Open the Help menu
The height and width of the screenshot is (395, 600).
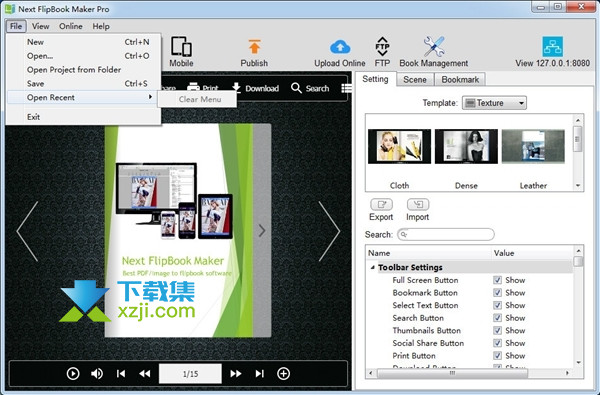click(x=101, y=26)
